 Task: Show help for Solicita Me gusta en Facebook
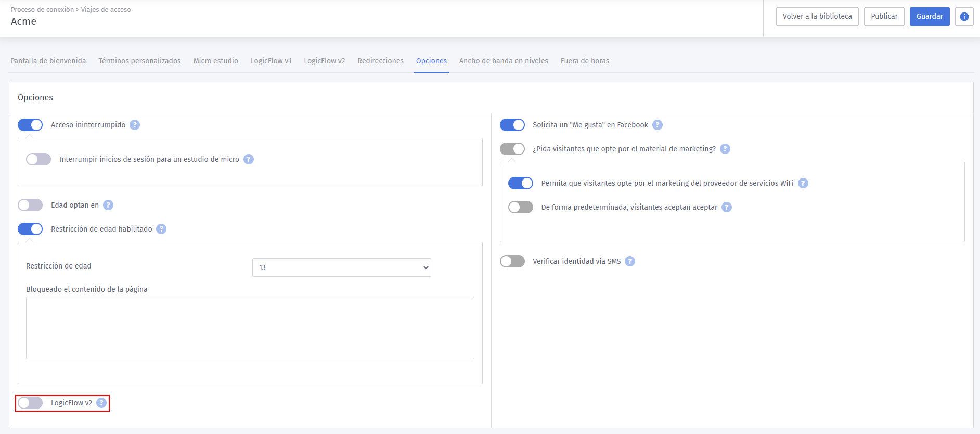click(657, 125)
